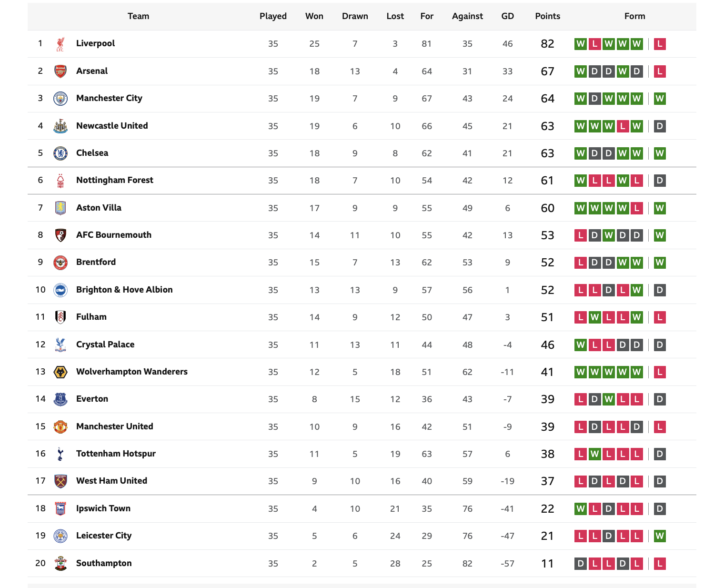Click the Manchester United badge
704x588 pixels.
click(60, 426)
